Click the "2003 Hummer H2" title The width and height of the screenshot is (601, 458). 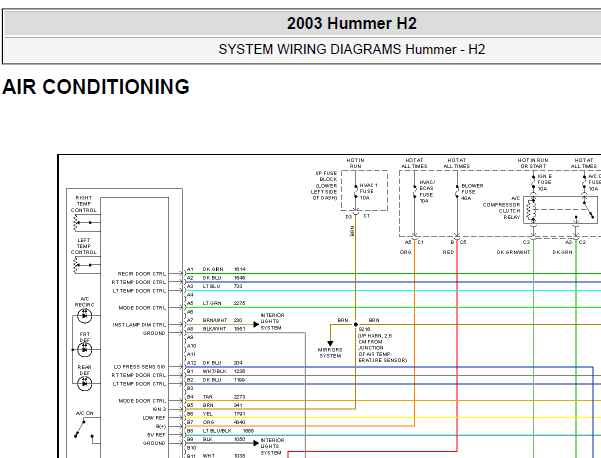point(351,23)
